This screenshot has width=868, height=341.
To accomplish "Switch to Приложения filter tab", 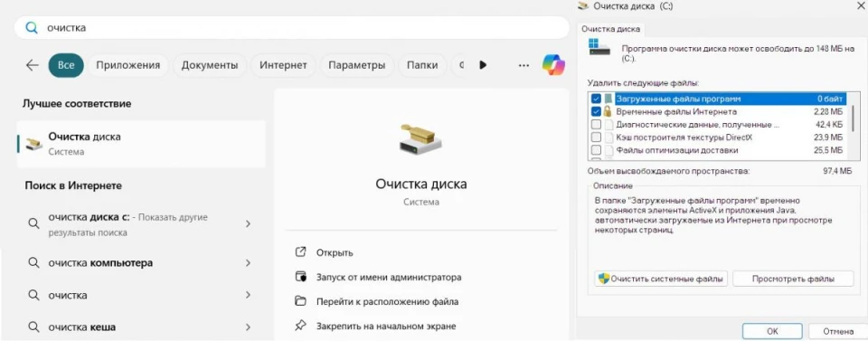I will coord(127,65).
